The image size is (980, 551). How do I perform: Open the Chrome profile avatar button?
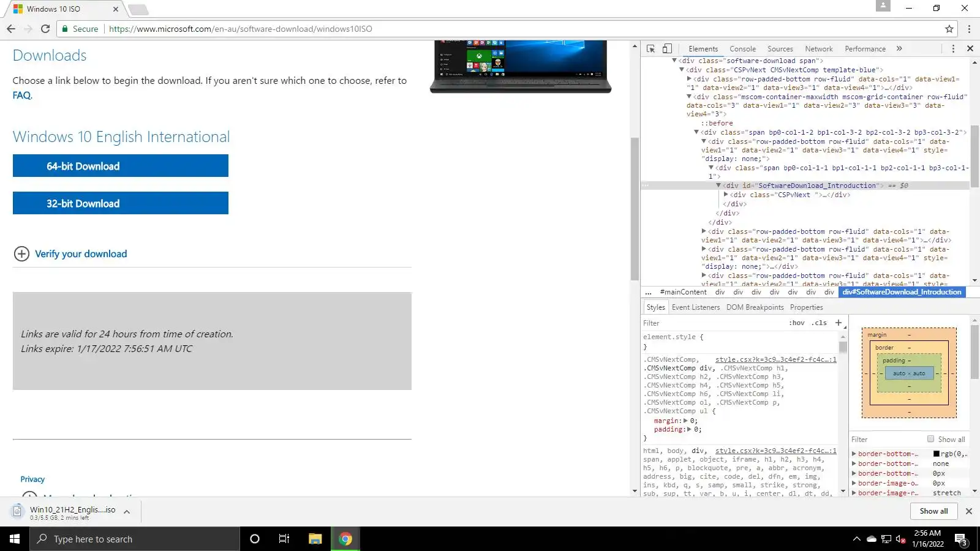pyautogui.click(x=883, y=6)
